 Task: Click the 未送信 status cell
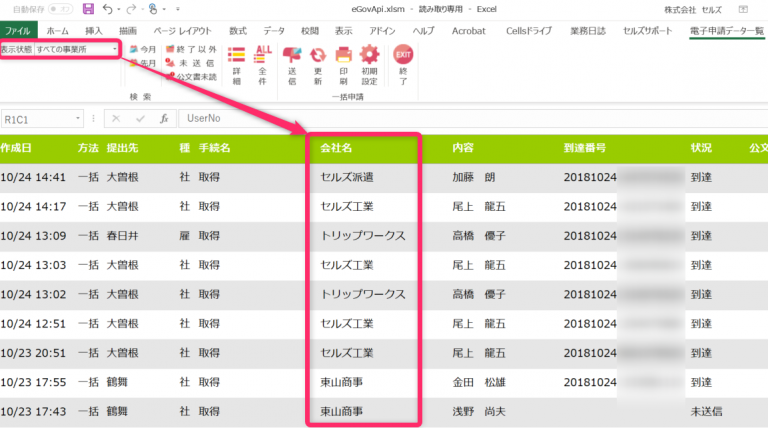point(706,412)
